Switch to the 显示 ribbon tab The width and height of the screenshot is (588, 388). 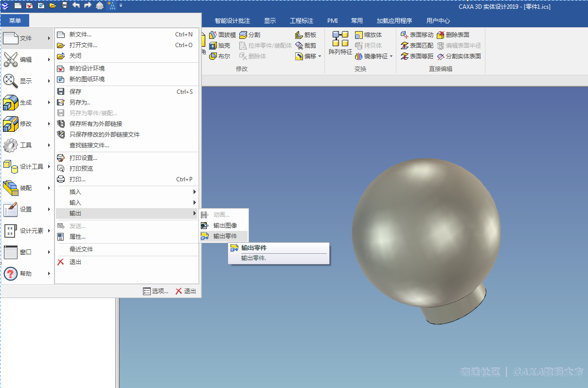click(x=270, y=21)
